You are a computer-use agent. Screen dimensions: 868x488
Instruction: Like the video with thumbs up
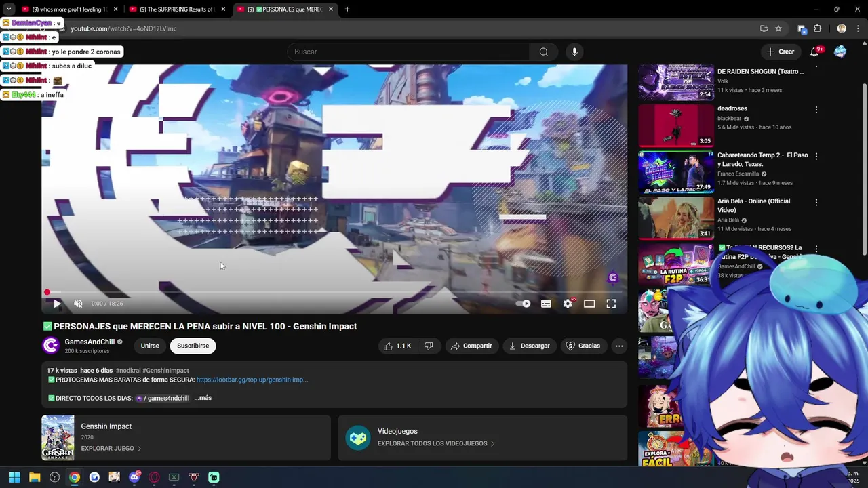397,346
